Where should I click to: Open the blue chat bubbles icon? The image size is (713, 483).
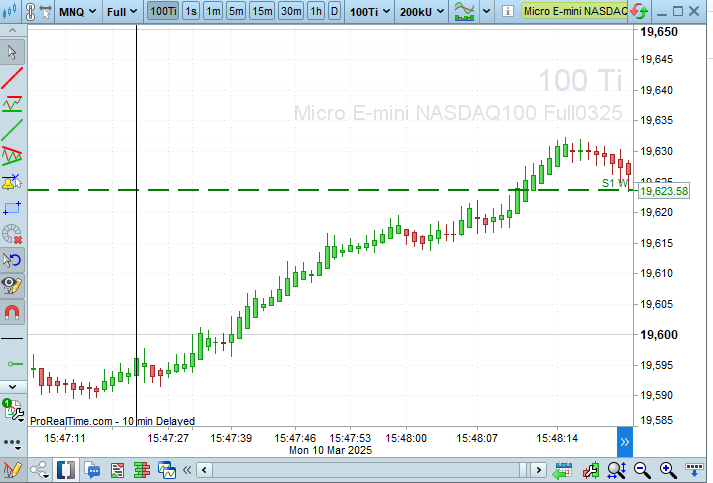coord(92,470)
